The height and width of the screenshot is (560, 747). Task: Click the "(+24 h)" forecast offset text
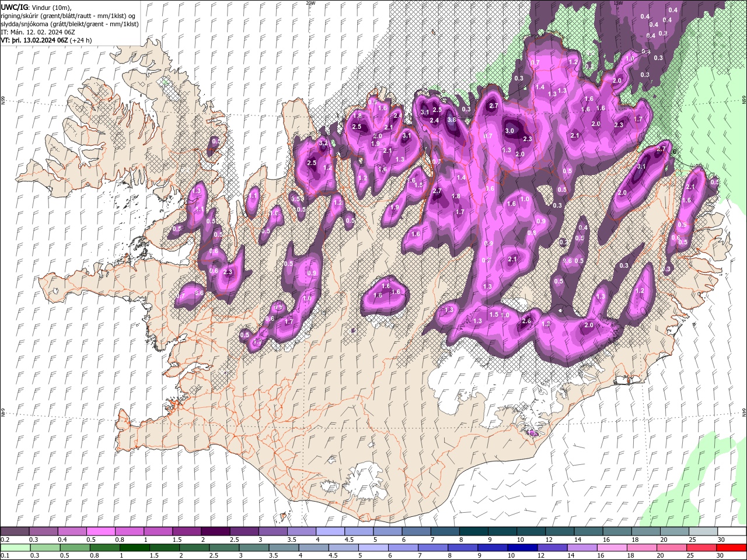81,40
